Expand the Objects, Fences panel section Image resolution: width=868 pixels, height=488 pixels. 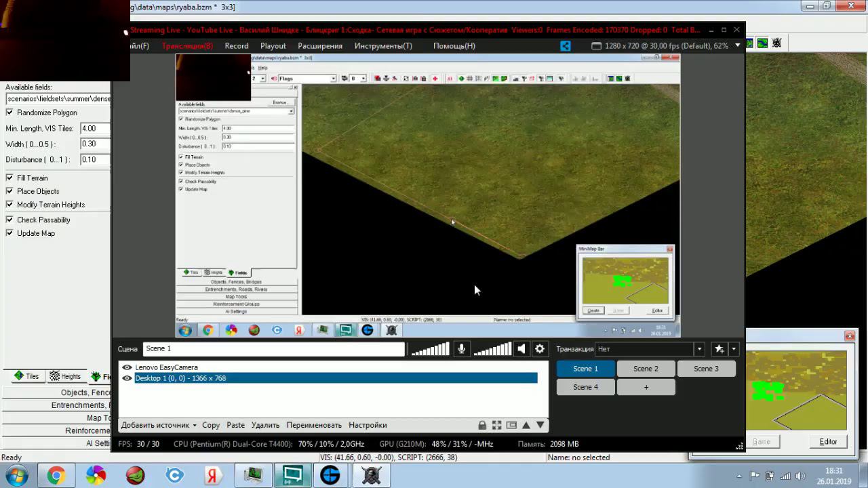tap(57, 392)
